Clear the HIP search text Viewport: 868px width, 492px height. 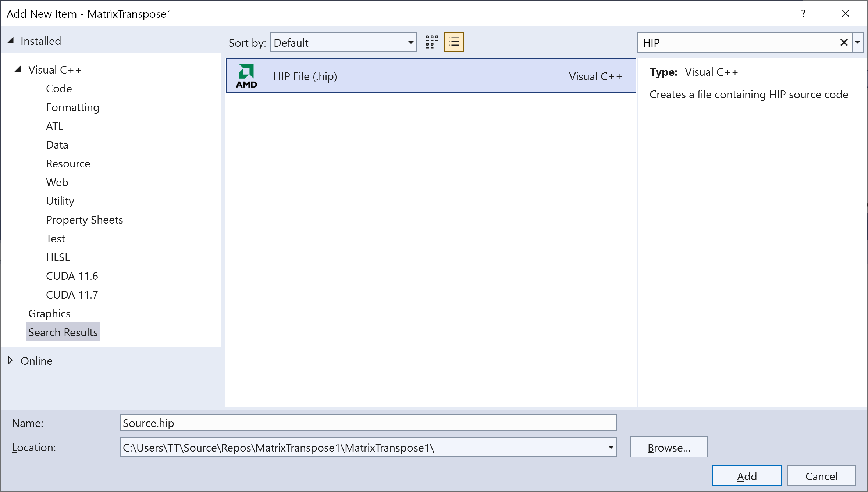tap(844, 43)
